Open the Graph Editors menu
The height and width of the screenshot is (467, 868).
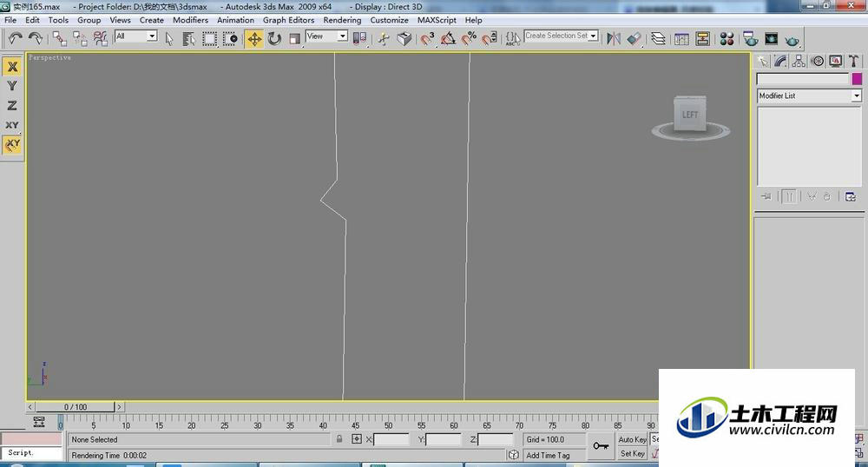288,20
